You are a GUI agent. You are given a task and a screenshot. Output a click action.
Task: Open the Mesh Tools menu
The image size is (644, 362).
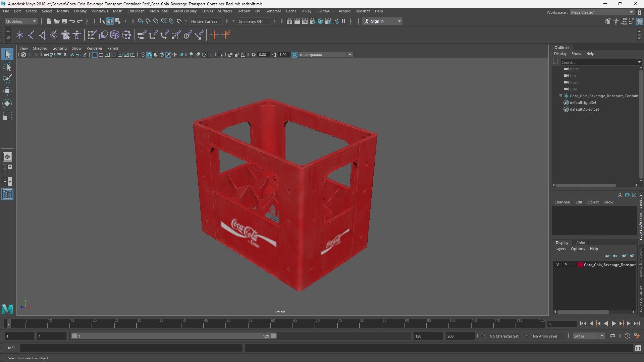159,11
